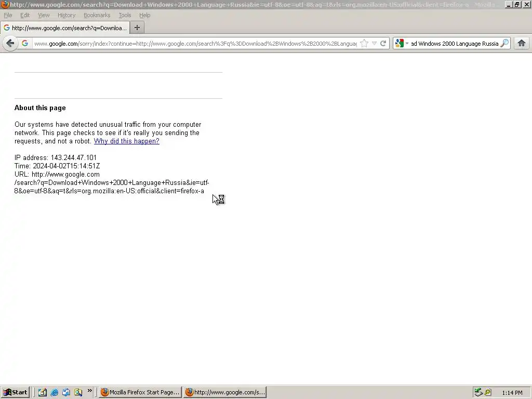Launch Outlook Express from quick launch
Viewport: 532px width, 399px height.
pyautogui.click(x=66, y=392)
